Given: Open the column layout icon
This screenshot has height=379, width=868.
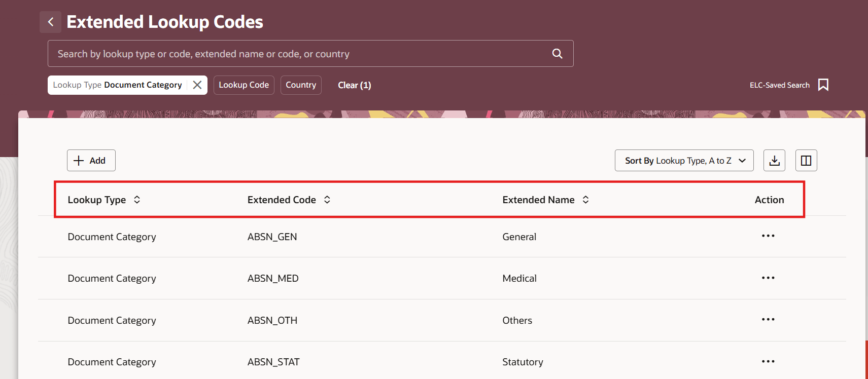Looking at the screenshot, I should 806,161.
